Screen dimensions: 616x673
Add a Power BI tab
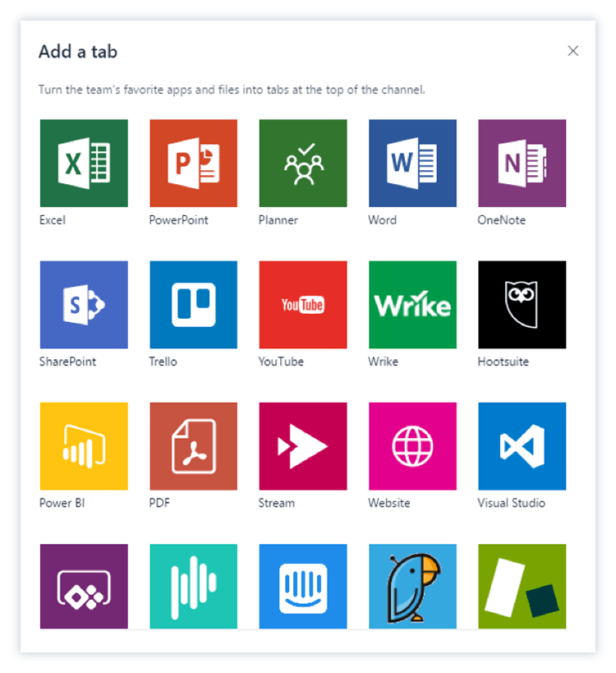click(x=84, y=446)
